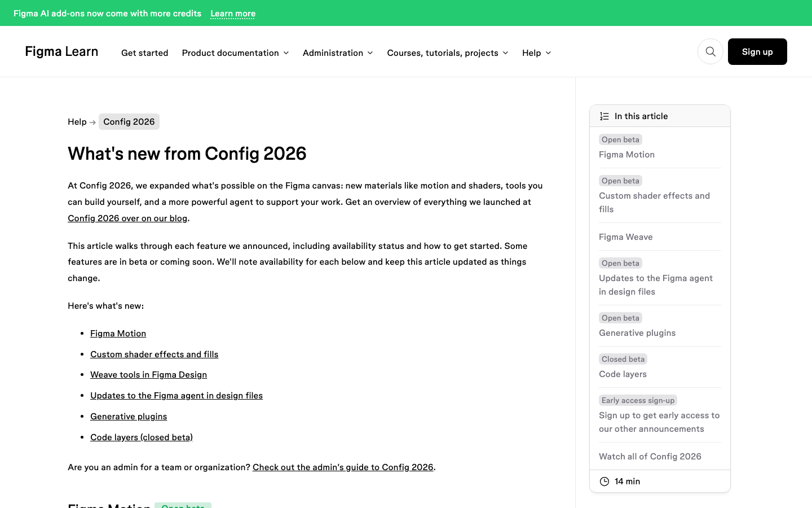Click the 'In this article' list icon
The image size is (812, 508).
point(604,116)
